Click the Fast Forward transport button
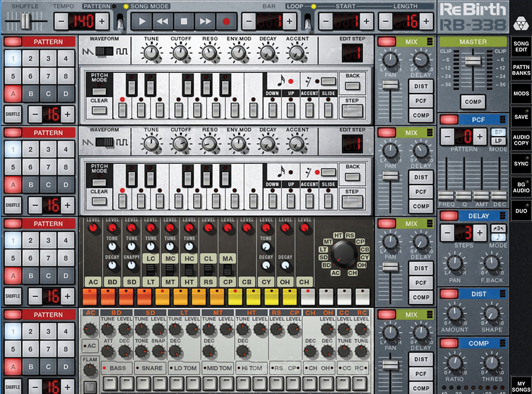 tap(205, 22)
